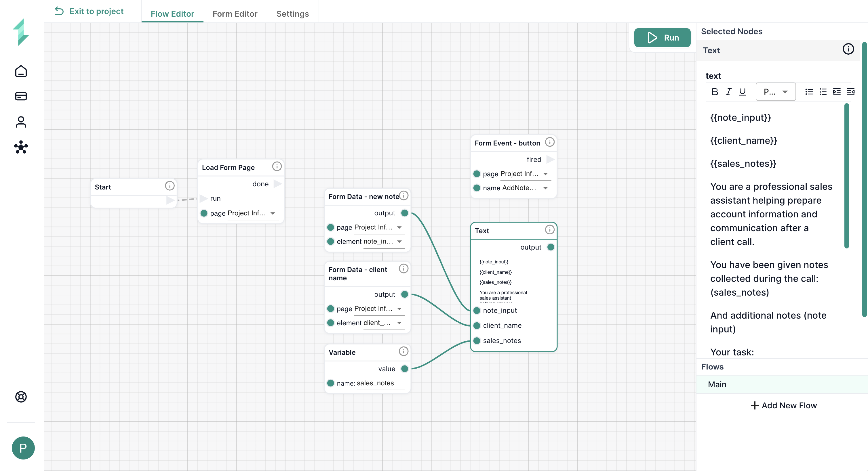Exit to project

89,11
